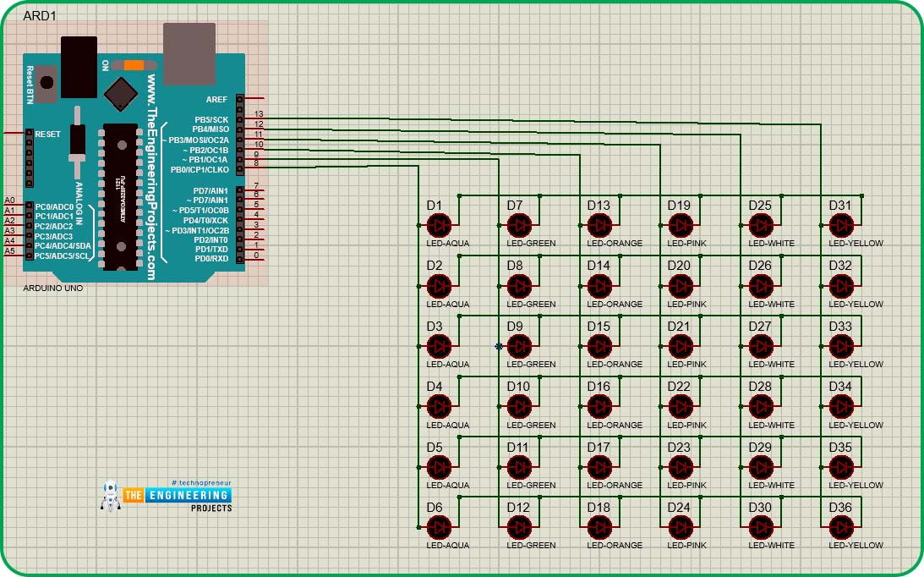
Task: Click pin 13 PB5/SCK terminal
Action: point(240,119)
